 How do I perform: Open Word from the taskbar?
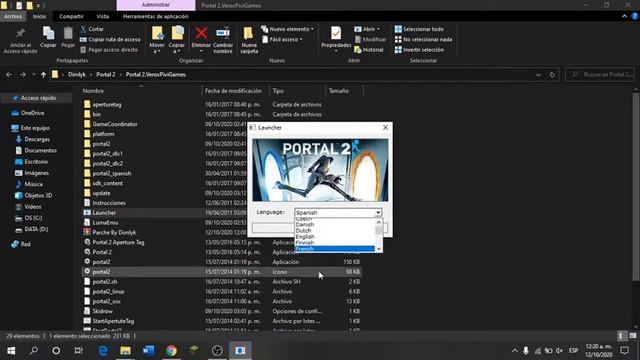(x=148, y=350)
